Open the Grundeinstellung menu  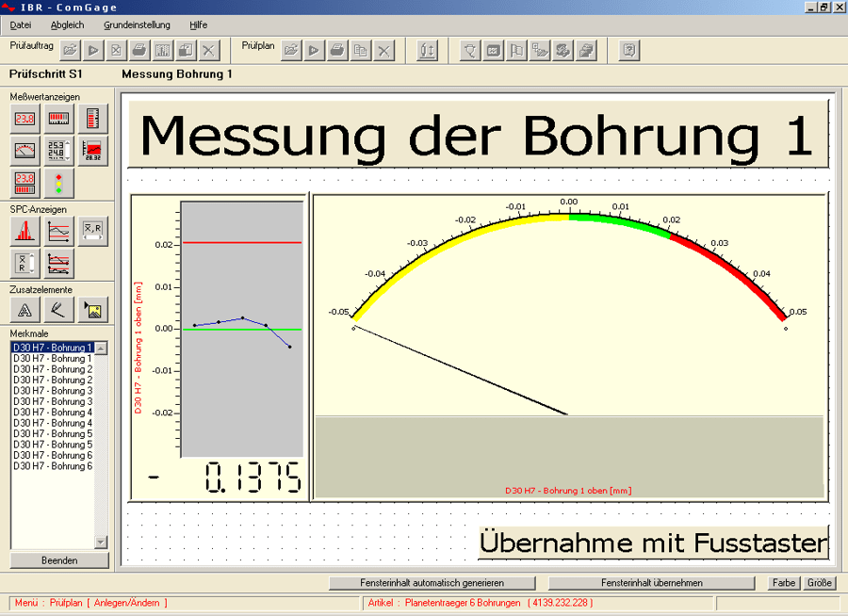point(137,24)
